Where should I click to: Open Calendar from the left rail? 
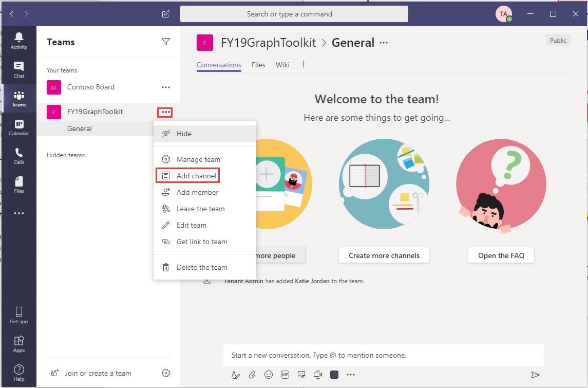point(19,127)
